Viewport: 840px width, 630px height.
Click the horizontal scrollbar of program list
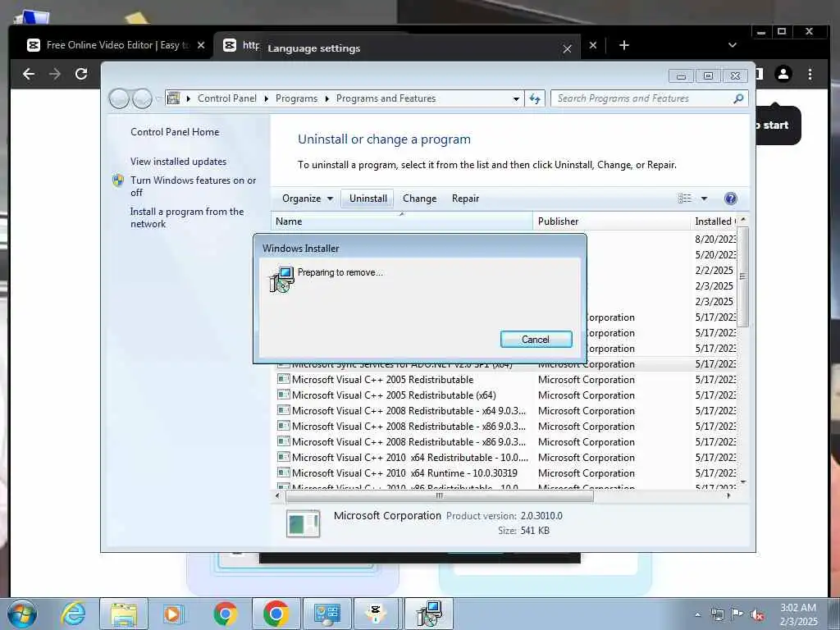(440, 496)
